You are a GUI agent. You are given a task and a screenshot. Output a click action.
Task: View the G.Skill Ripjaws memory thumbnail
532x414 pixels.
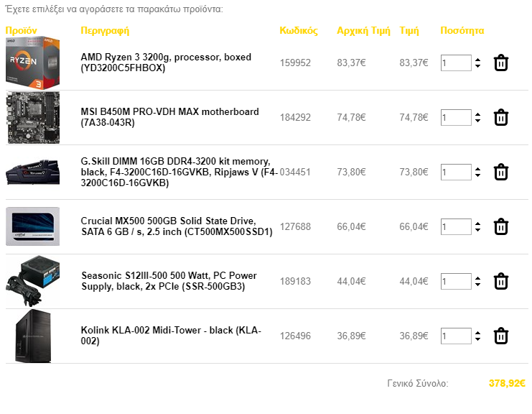pos(32,172)
